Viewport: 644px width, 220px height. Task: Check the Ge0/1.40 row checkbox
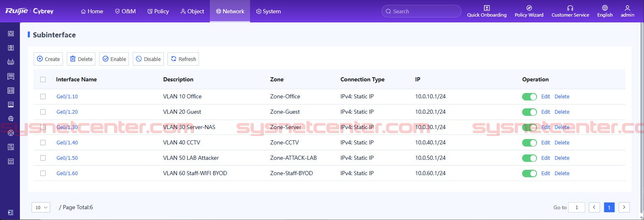[43, 142]
